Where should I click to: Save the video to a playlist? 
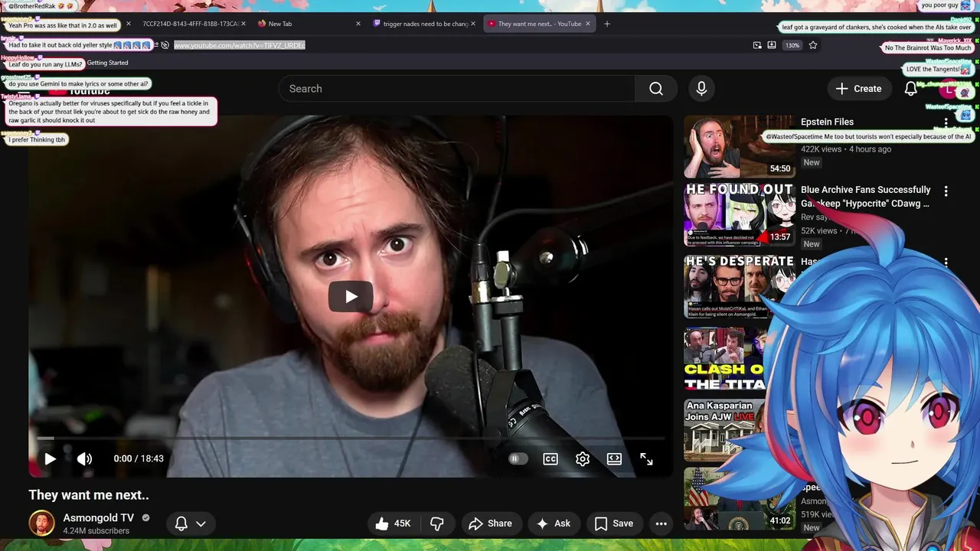point(614,523)
